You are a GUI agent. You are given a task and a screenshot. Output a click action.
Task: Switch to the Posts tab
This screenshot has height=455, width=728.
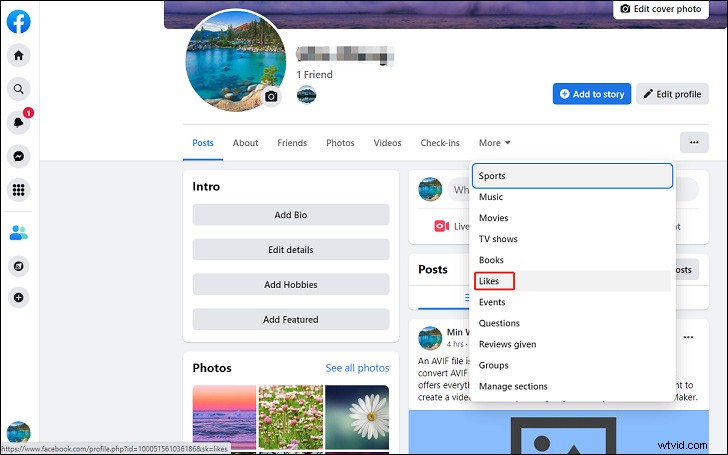[203, 143]
